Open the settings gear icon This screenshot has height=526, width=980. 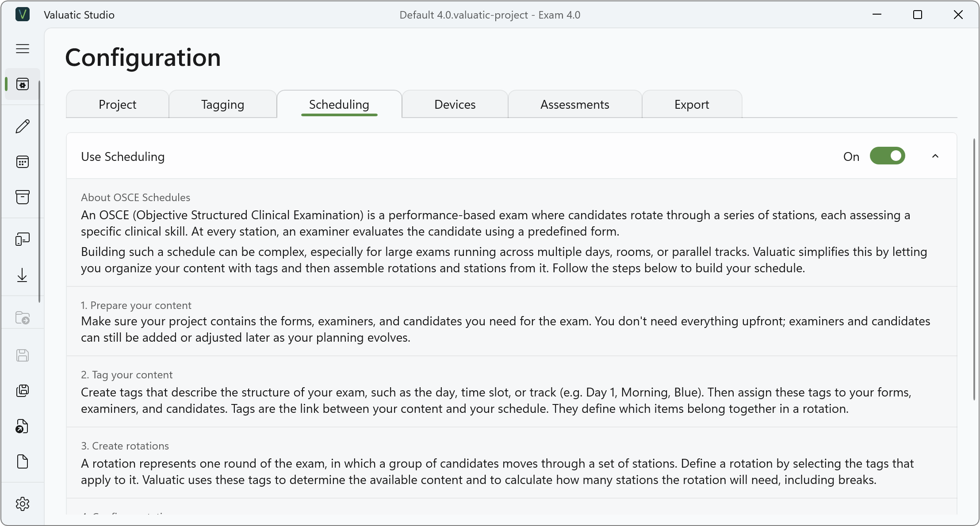point(23,504)
